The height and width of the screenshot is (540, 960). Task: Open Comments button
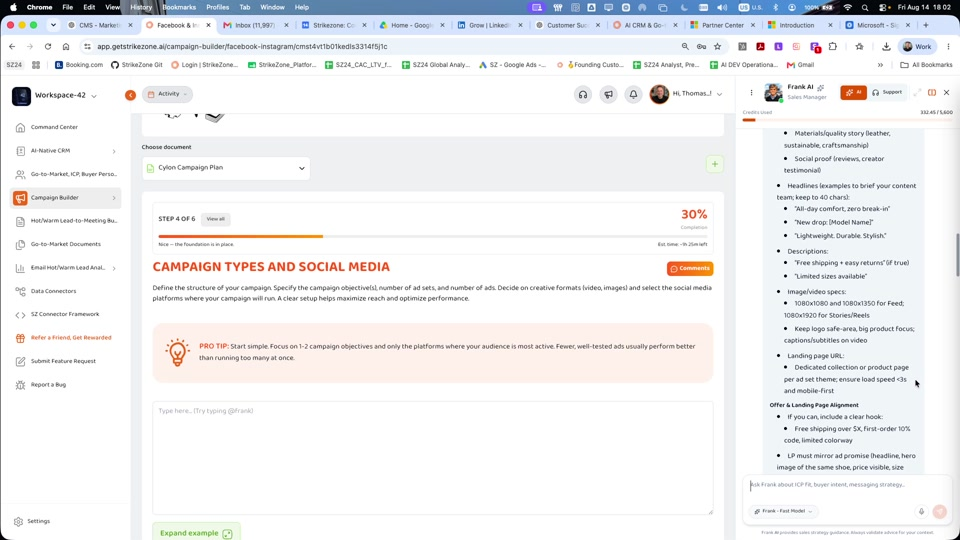(x=690, y=268)
